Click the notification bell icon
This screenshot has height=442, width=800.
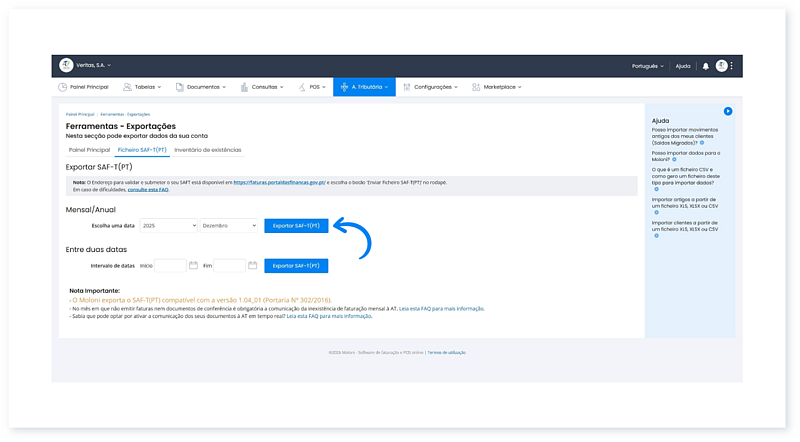pos(706,66)
